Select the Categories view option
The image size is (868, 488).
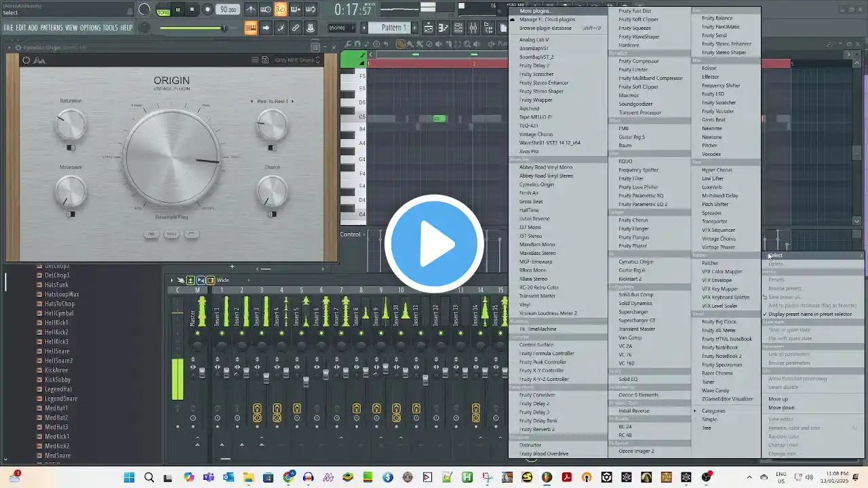click(713, 411)
